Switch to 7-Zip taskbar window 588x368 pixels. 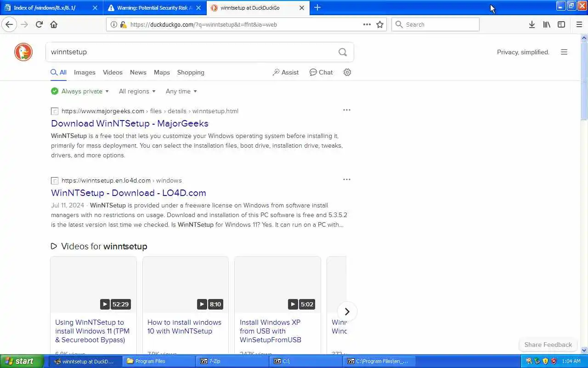tap(232, 361)
